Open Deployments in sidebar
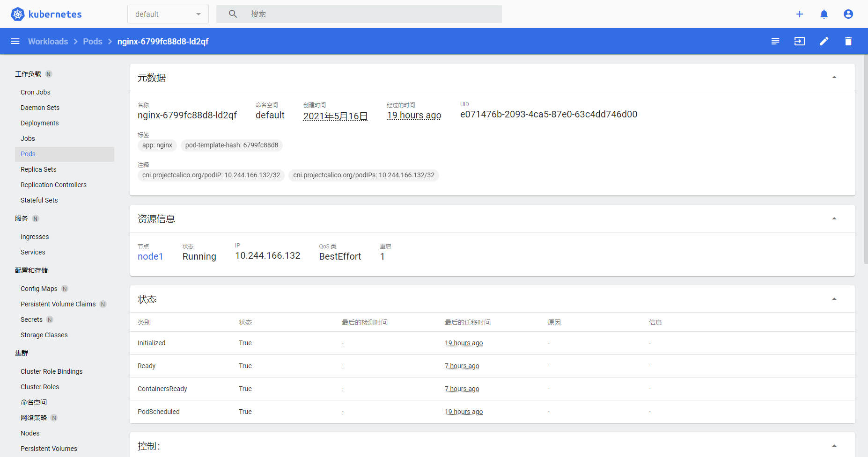 pyautogui.click(x=40, y=123)
